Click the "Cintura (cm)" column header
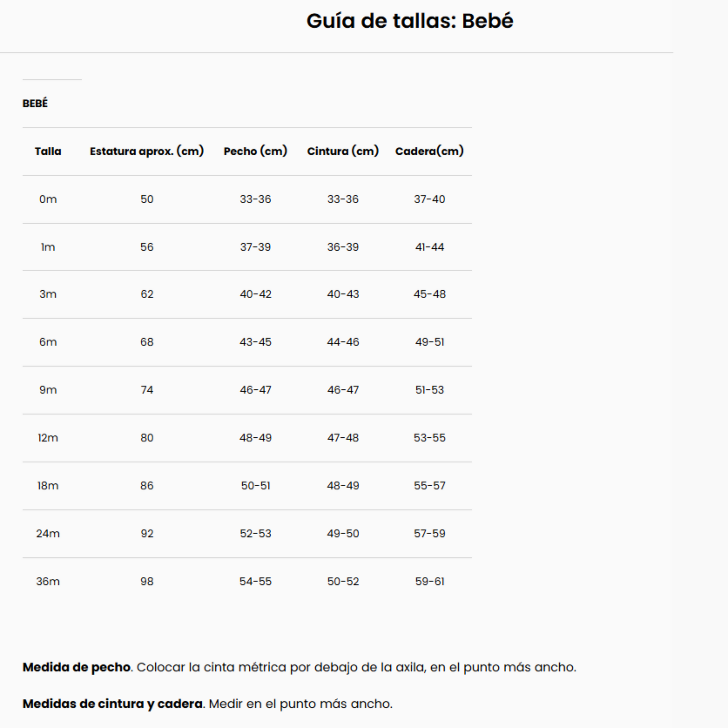728x728 pixels. (x=343, y=151)
